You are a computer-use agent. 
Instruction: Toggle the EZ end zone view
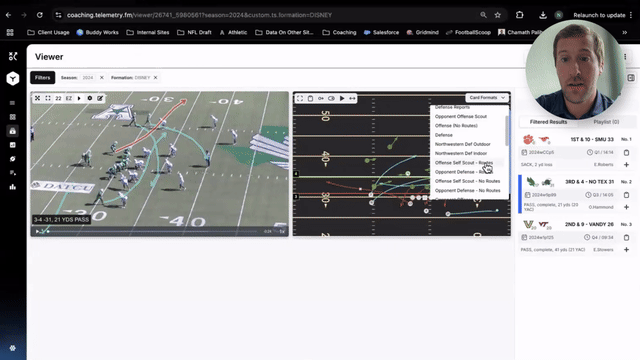pos(69,98)
